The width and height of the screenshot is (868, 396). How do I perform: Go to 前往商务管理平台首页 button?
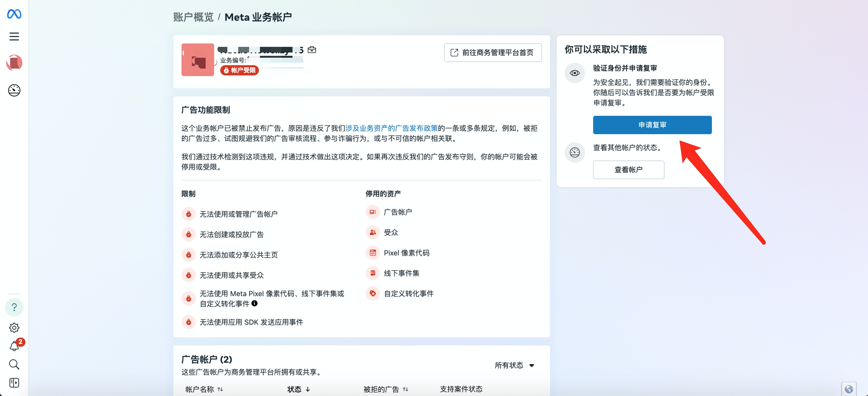pos(493,53)
